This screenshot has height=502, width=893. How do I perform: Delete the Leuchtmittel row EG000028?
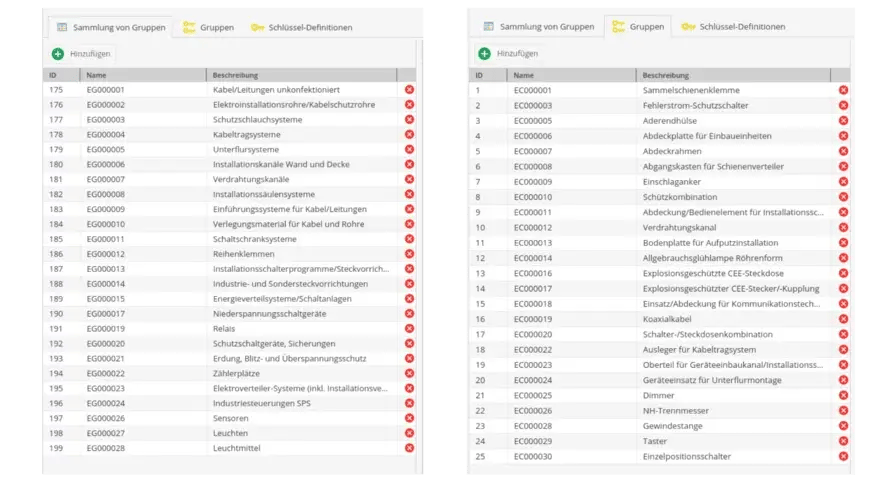[409, 448]
